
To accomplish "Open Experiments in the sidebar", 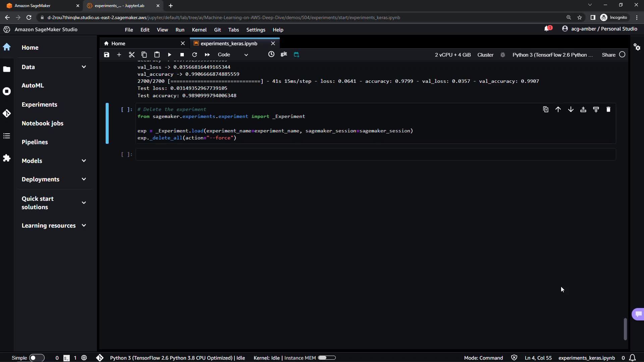I will [x=39, y=105].
